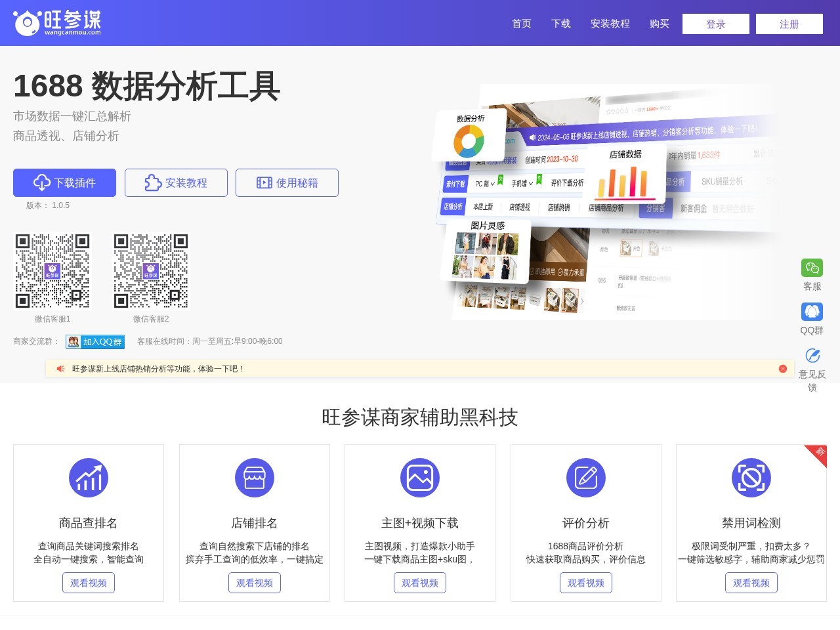The width and height of the screenshot is (840, 630).
Task: Click the 旺参谋 logo in the header
Action: [x=57, y=23]
